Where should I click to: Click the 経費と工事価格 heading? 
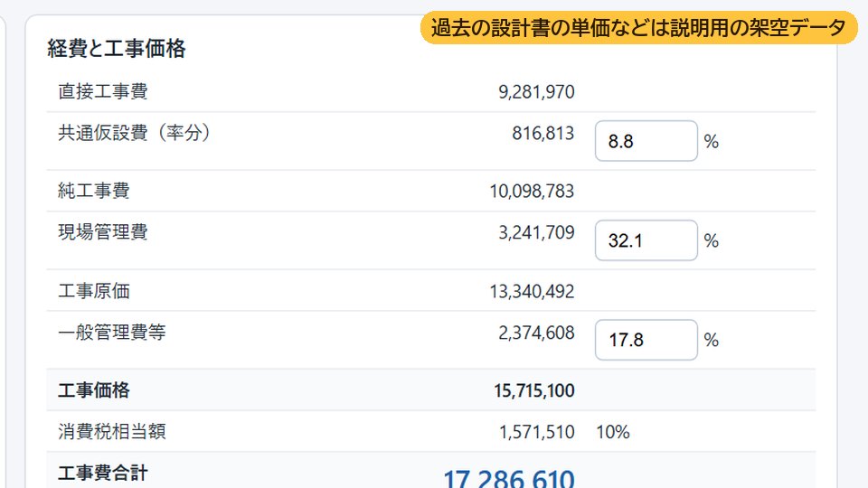pyautogui.click(x=117, y=48)
